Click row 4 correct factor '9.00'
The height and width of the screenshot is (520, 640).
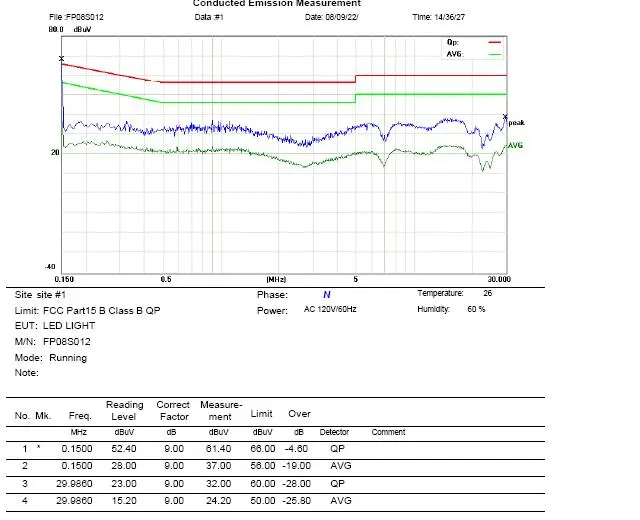tap(174, 501)
